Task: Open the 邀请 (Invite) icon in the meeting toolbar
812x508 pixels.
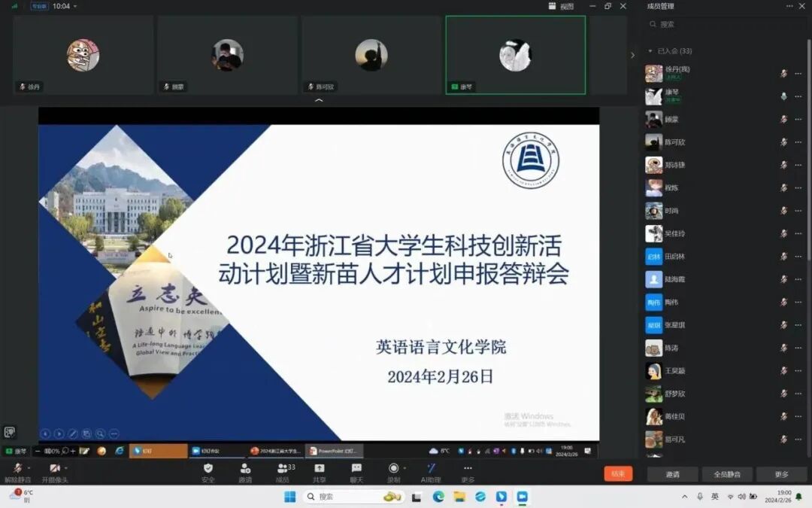Action: pyautogui.click(x=245, y=468)
